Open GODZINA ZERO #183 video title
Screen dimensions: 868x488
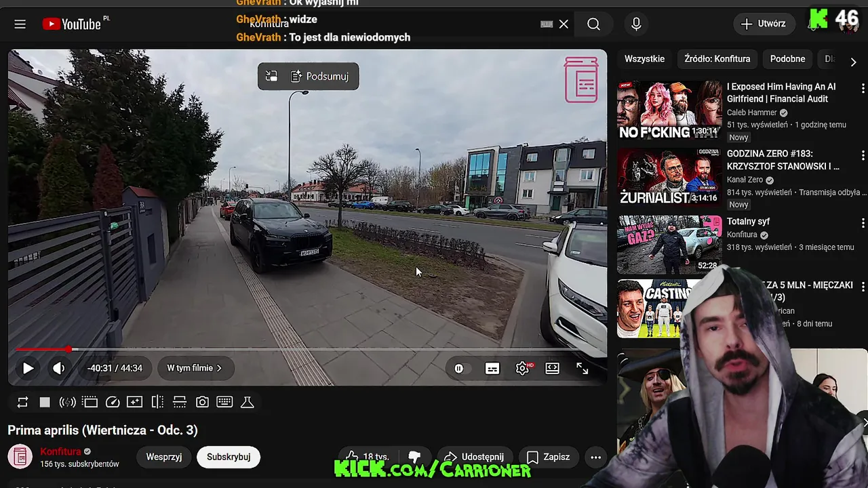click(x=783, y=160)
